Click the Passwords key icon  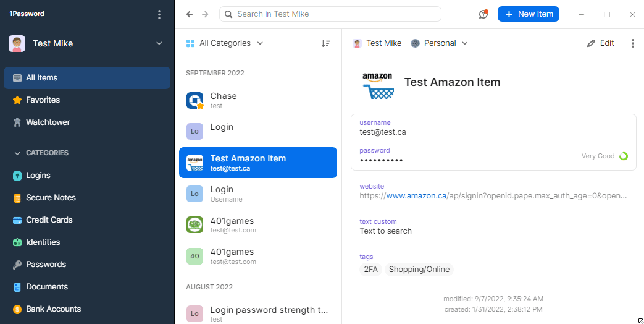17,265
